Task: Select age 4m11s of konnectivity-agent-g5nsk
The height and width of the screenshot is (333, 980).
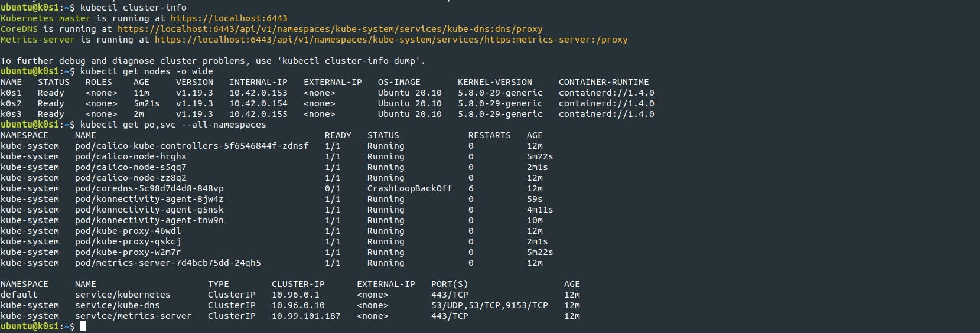Action: pyautogui.click(x=540, y=210)
